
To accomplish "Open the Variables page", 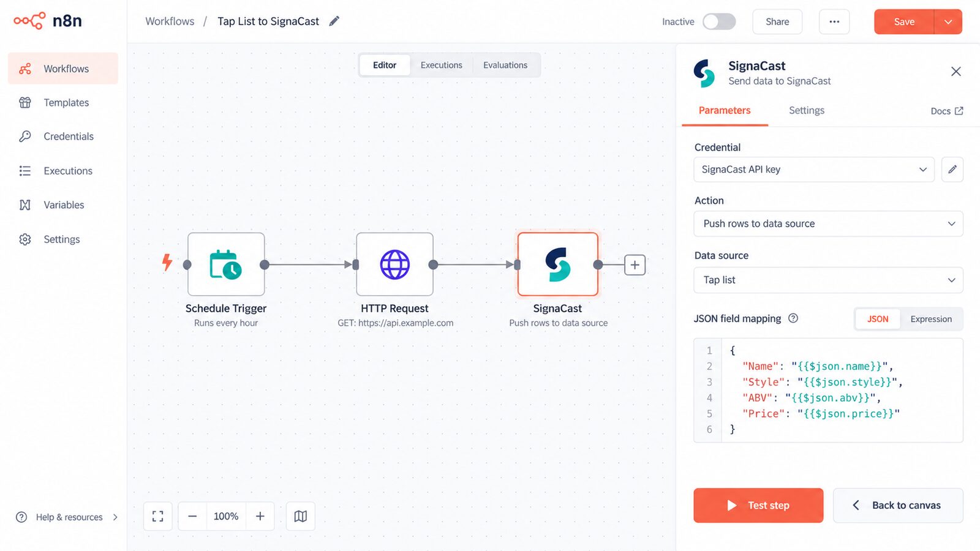I will point(63,205).
